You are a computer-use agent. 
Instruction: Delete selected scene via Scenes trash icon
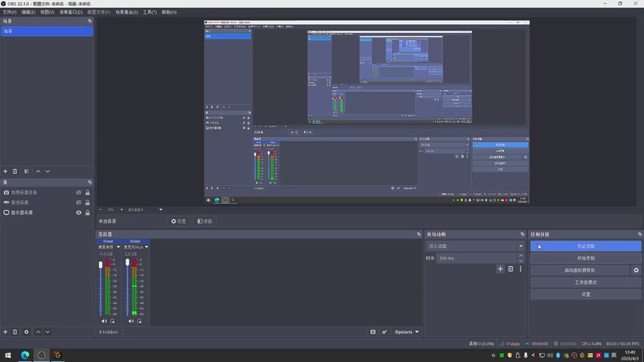[14, 171]
